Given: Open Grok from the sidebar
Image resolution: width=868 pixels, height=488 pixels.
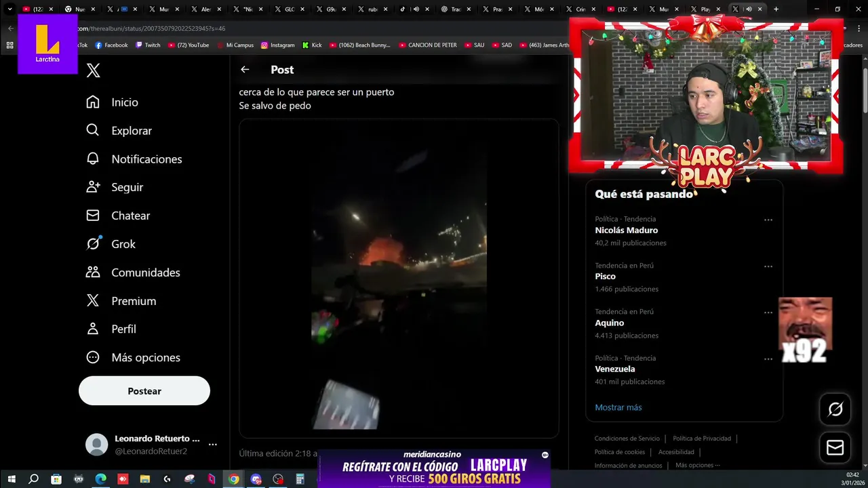Looking at the screenshot, I should pos(111,244).
